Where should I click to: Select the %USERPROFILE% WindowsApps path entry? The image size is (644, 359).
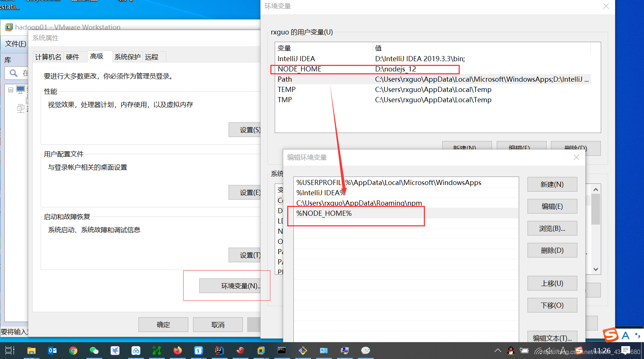coord(406,182)
